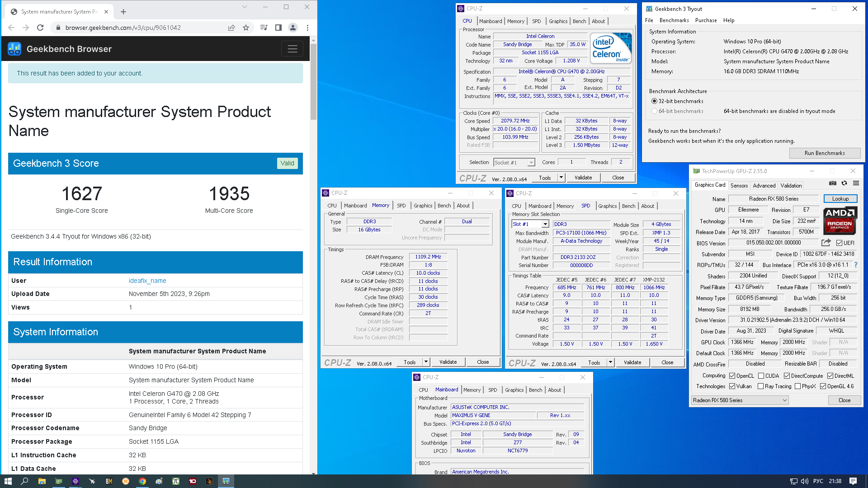868x488 pixels.
Task: Click the Geekbench Browser logo icon
Action: 14,49
